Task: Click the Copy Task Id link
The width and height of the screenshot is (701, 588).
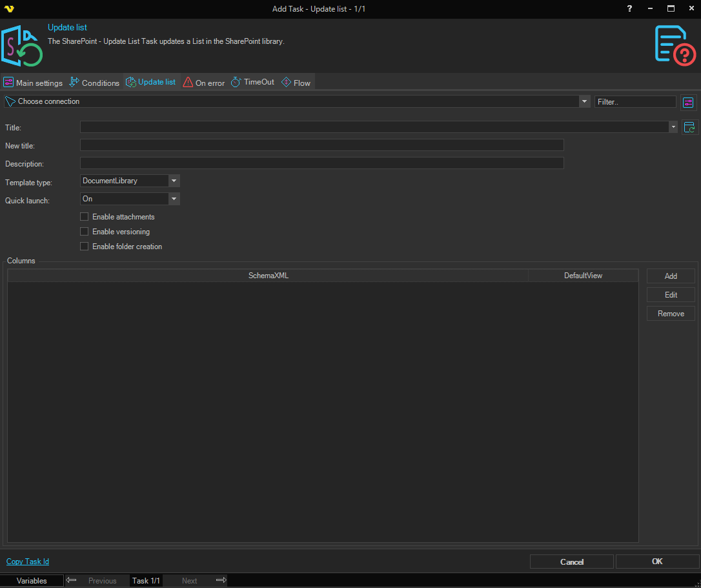Action: pyautogui.click(x=28, y=562)
